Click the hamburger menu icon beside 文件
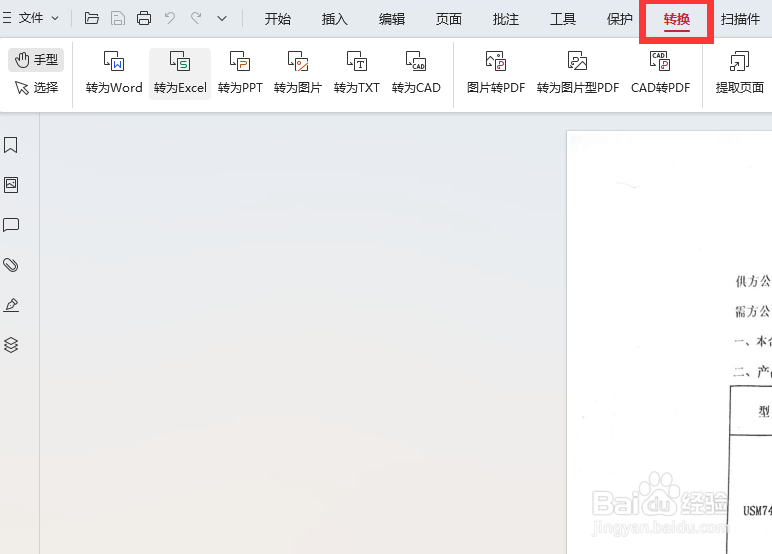 coord(7,18)
